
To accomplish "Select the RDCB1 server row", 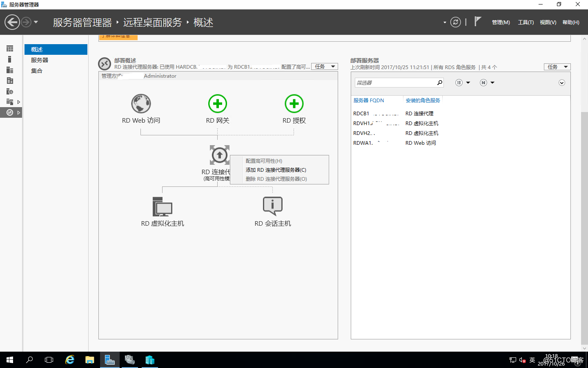I will [x=461, y=114].
